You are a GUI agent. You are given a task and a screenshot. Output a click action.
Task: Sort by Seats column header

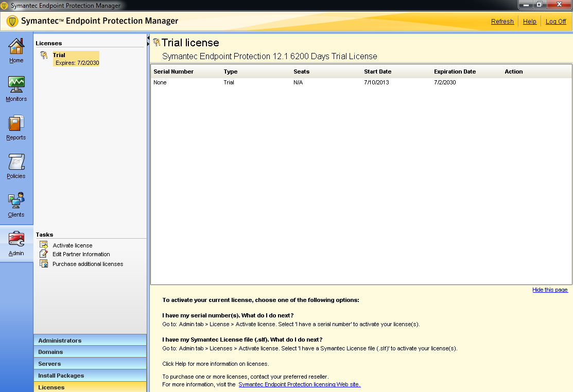coord(302,72)
